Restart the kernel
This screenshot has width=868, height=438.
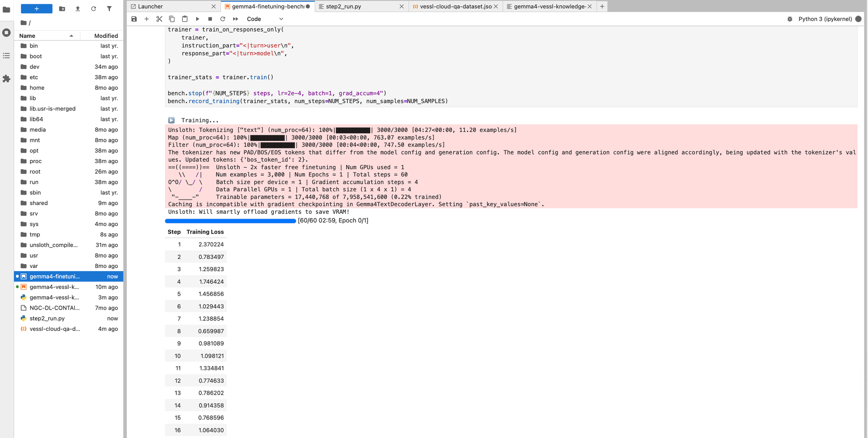click(223, 19)
